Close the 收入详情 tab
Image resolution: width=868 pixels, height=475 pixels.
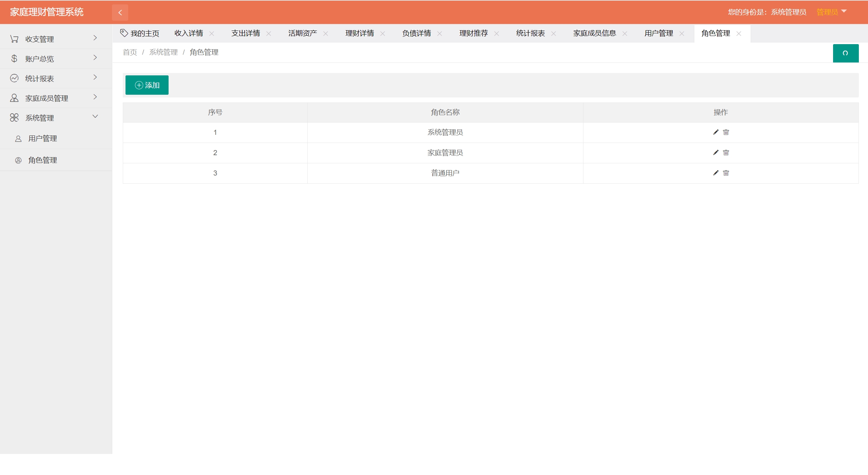point(212,34)
